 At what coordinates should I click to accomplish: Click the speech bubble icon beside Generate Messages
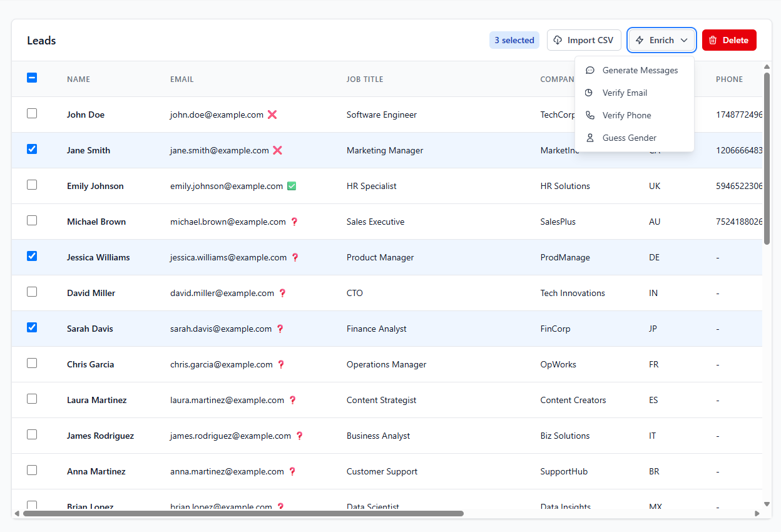coord(590,70)
